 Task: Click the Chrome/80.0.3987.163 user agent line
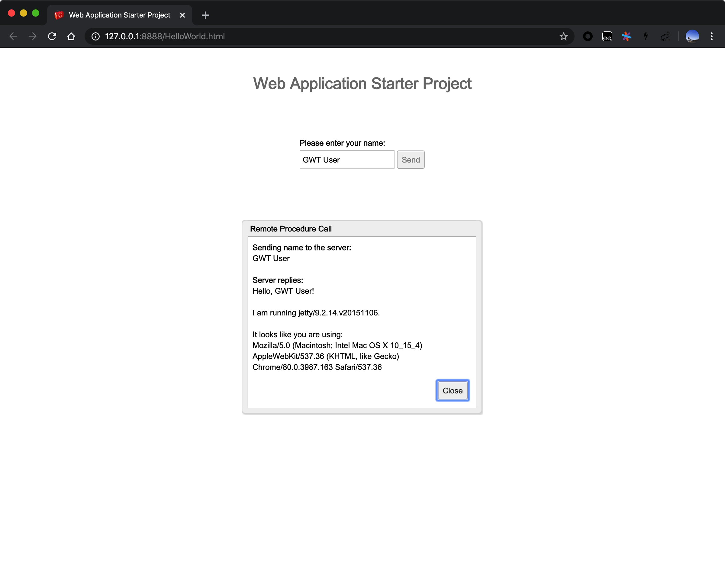coord(317,367)
